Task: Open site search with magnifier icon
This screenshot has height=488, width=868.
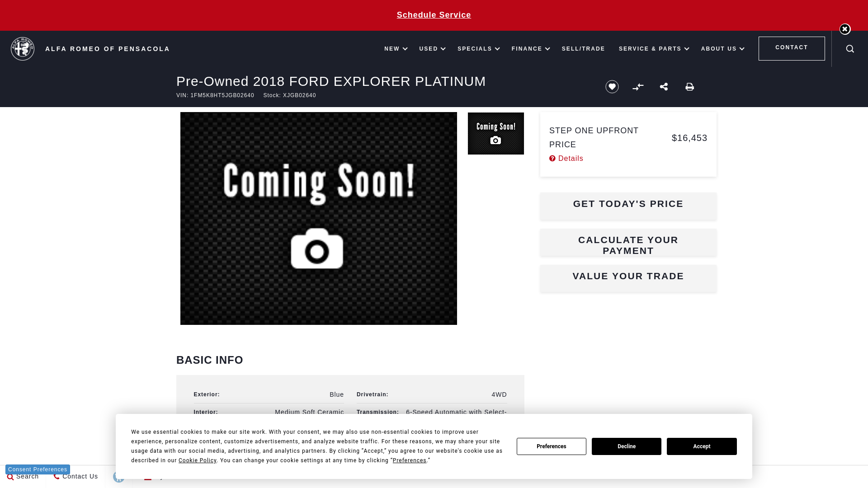Action: 850,49
